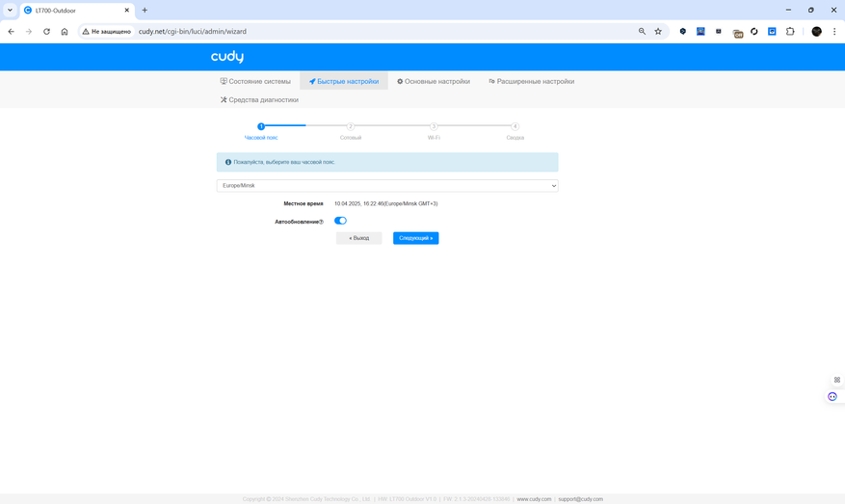Open browser home page

coord(65,31)
